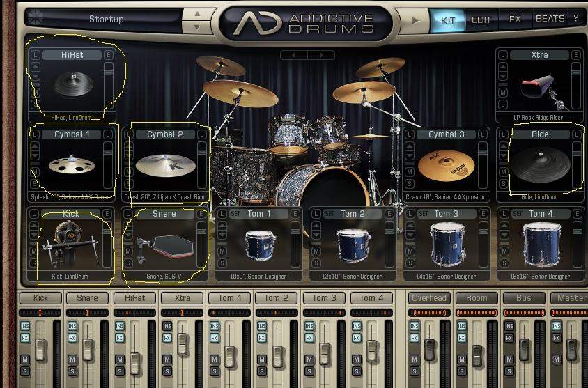Mute the Cymbal 3 kit piece
The width and height of the screenshot is (588, 388).
410,171
